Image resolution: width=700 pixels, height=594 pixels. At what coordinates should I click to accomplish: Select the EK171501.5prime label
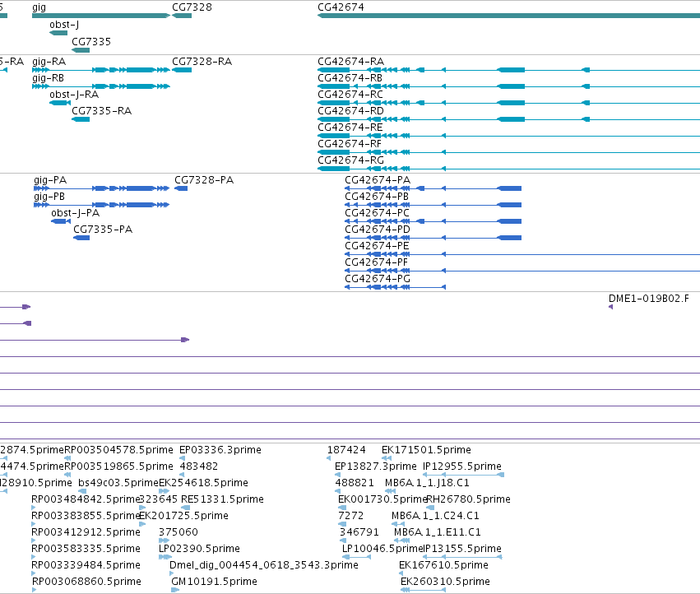pos(426,450)
